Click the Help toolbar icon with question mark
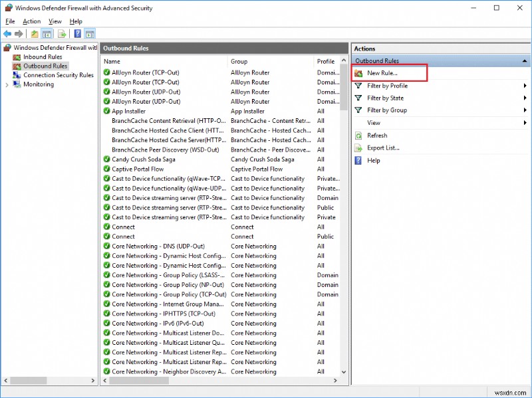This screenshot has width=532, height=398. point(78,33)
